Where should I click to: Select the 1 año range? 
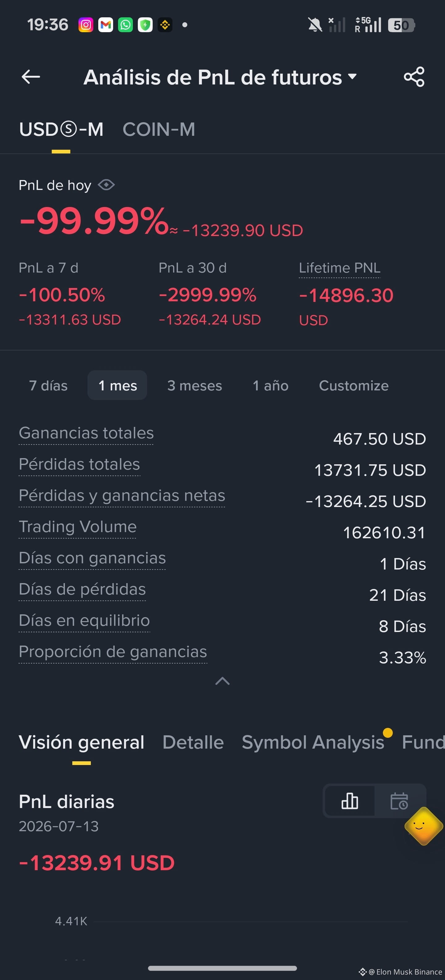click(271, 385)
